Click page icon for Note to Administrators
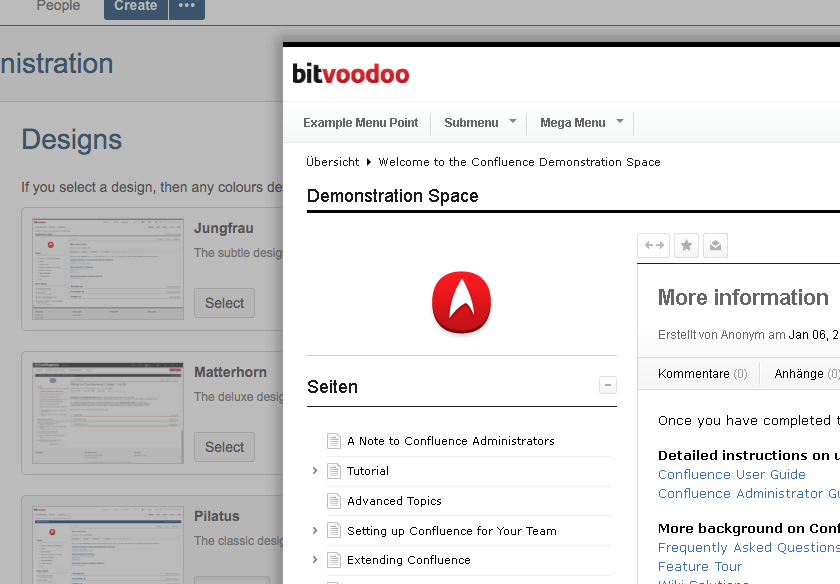Image resolution: width=840 pixels, height=584 pixels. pyautogui.click(x=334, y=441)
